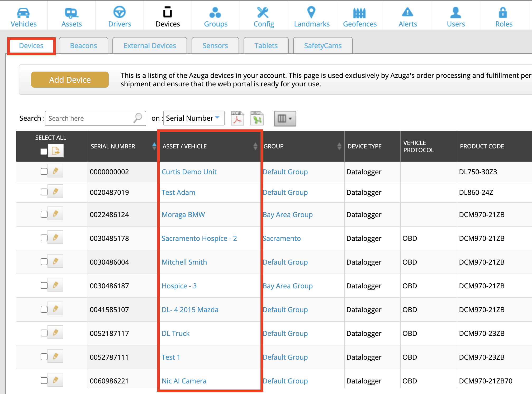
Task: Export device list as PDF
Action: click(x=237, y=118)
